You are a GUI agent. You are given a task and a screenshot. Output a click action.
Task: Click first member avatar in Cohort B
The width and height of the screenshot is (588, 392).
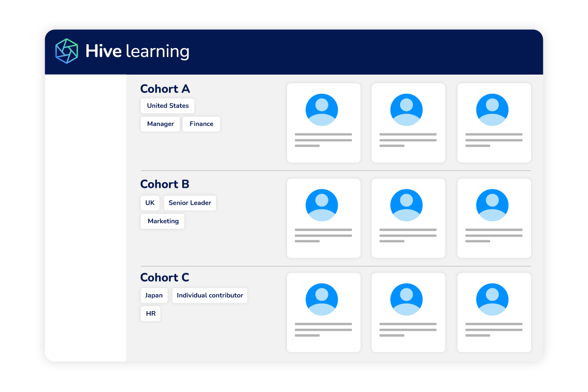322,205
